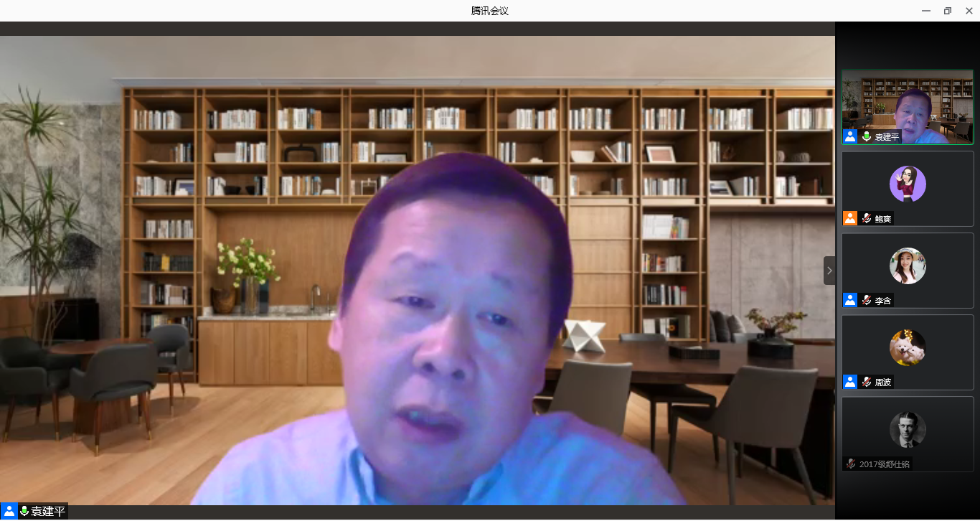
Task: Click the green microphone icon on the main video label
Action: point(24,511)
